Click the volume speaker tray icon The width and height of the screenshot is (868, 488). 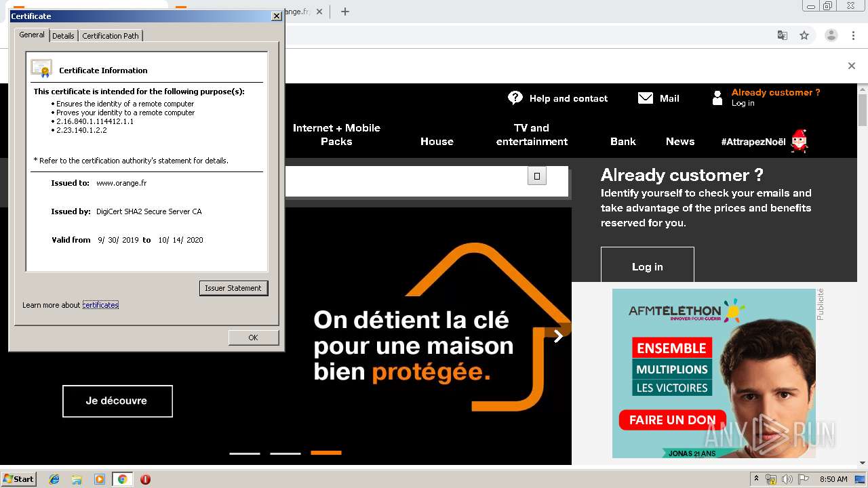[787, 479]
